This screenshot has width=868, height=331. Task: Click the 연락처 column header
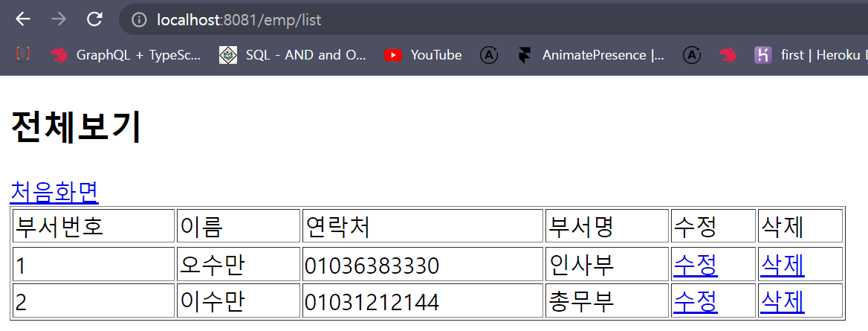pos(423,226)
